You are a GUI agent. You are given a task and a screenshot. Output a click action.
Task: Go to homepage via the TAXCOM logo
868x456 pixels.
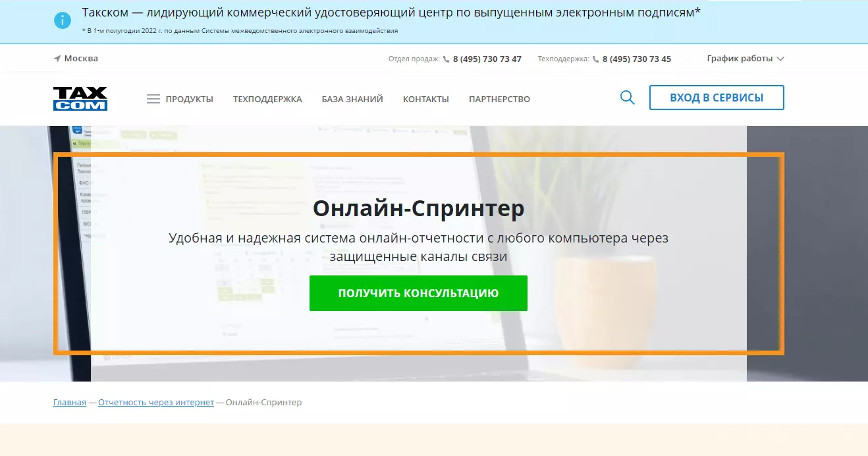coord(80,99)
